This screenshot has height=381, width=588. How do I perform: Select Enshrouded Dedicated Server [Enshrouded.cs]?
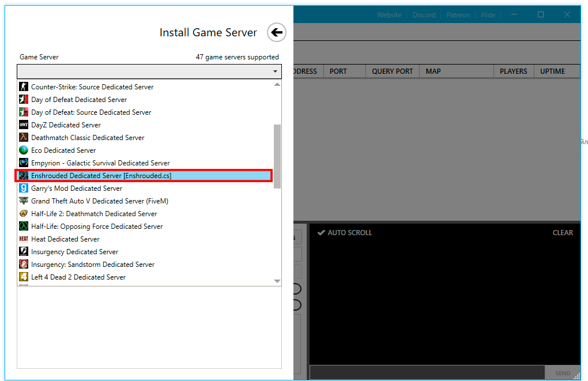tap(145, 175)
